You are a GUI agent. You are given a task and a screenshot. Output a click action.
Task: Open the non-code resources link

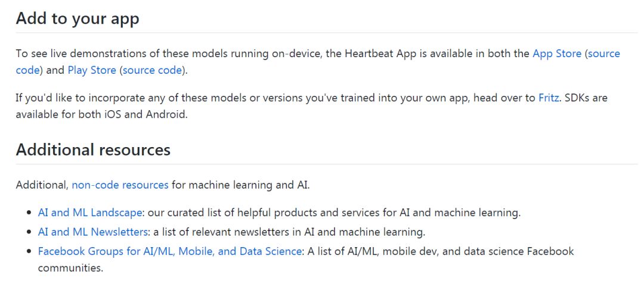click(120, 185)
